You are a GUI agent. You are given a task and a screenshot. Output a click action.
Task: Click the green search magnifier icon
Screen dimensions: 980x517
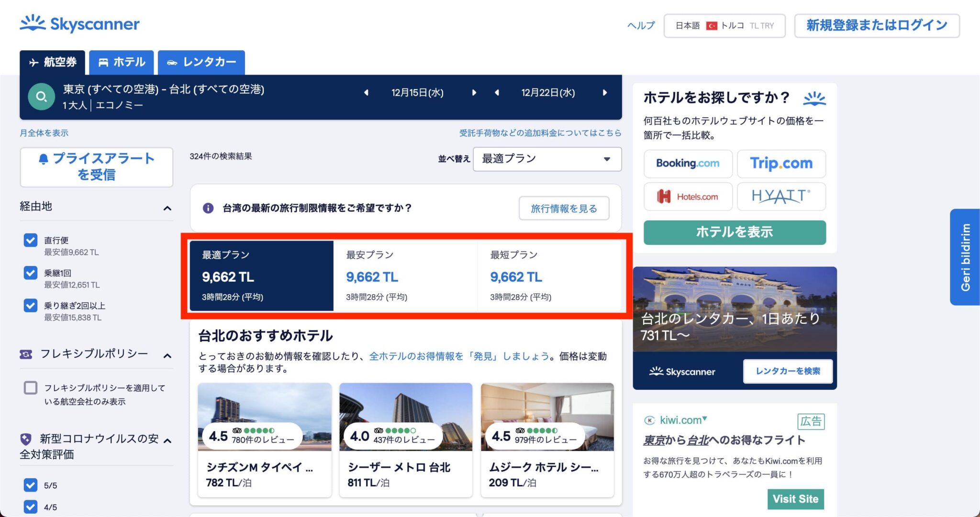tap(41, 96)
